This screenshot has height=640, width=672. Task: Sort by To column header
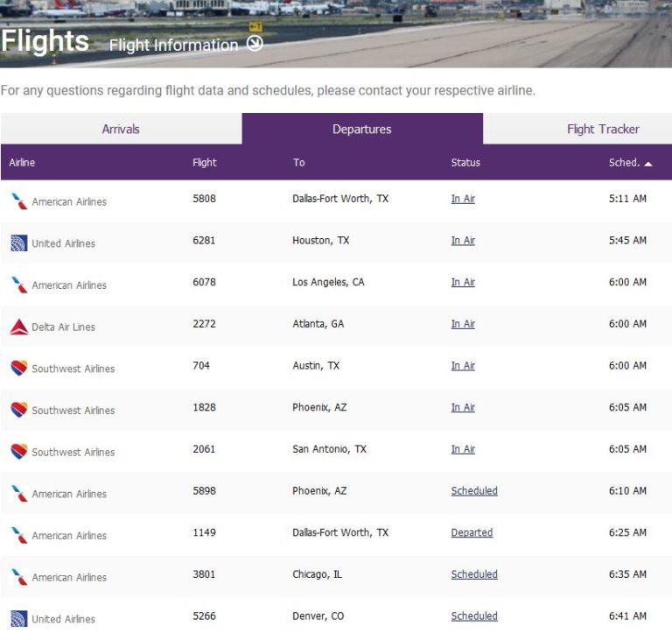(x=298, y=163)
